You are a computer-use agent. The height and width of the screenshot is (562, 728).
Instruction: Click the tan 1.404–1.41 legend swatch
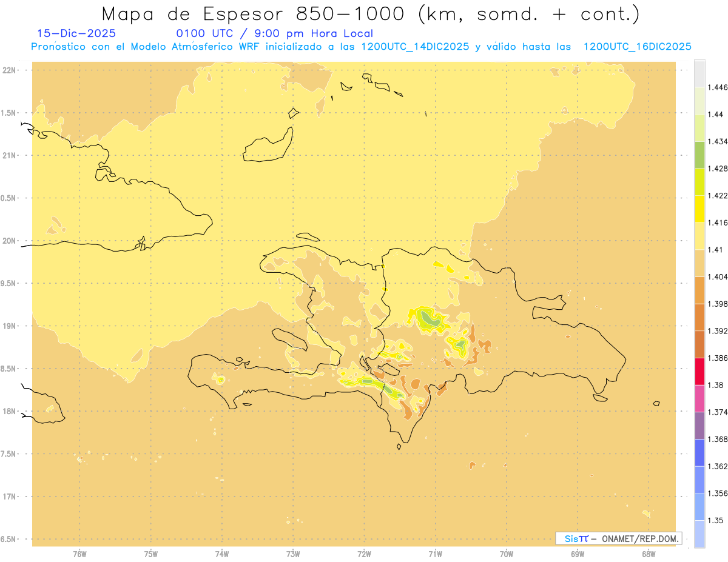pos(699,263)
